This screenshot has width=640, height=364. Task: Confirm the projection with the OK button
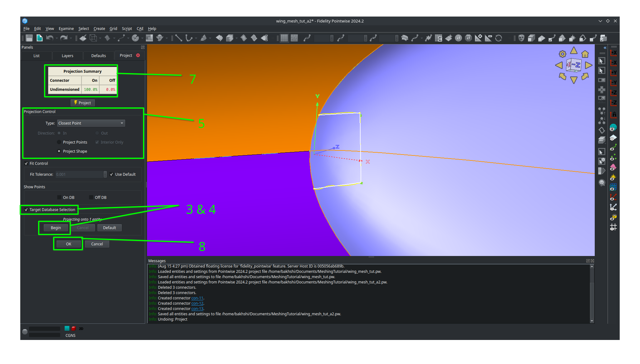[68, 244]
